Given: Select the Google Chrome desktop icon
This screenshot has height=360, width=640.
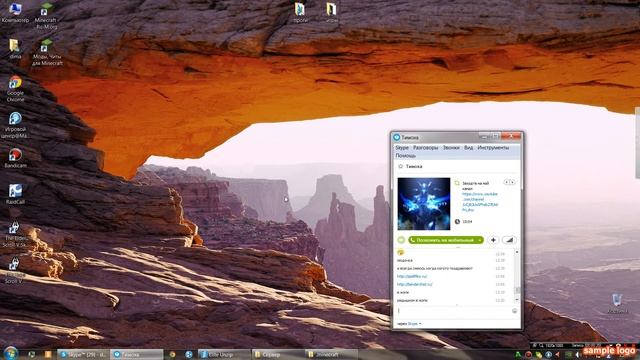Looking at the screenshot, I should (15, 89).
